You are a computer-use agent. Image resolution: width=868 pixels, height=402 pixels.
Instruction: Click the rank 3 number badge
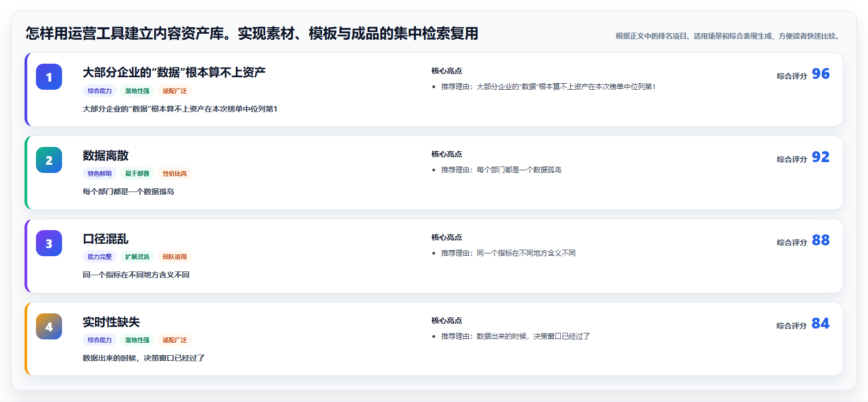pyautogui.click(x=49, y=243)
